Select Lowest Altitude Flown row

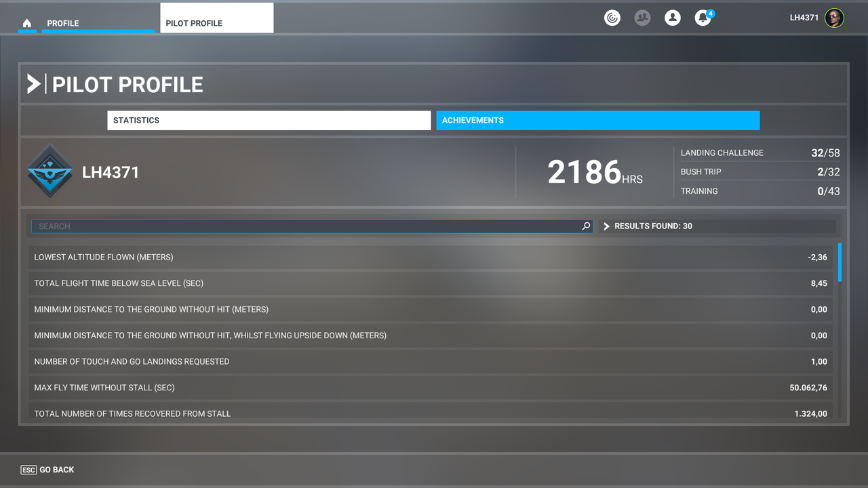coord(431,258)
